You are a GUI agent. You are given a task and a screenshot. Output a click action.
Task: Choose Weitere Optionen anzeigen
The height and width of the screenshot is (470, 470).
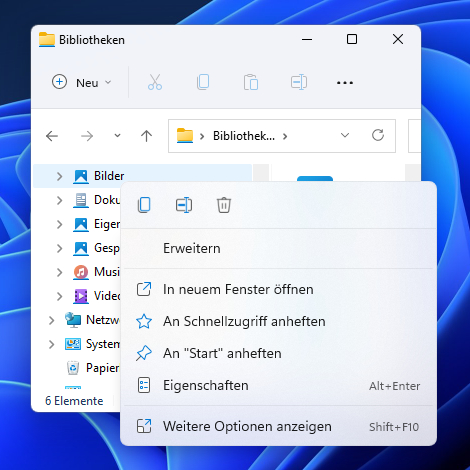click(278, 426)
